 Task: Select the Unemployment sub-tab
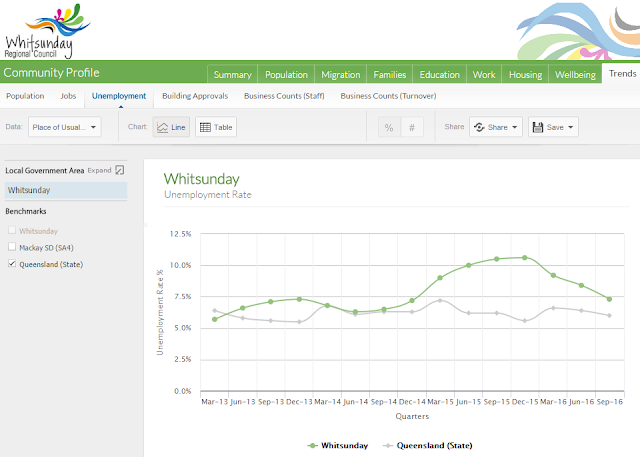click(119, 96)
